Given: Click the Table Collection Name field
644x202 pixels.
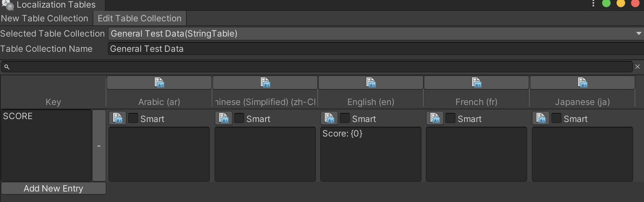Looking at the screenshot, I should pyautogui.click(x=375, y=49).
